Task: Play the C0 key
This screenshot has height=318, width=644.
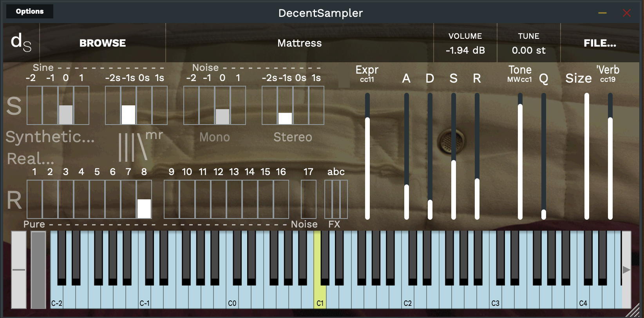Action: pos(232,297)
